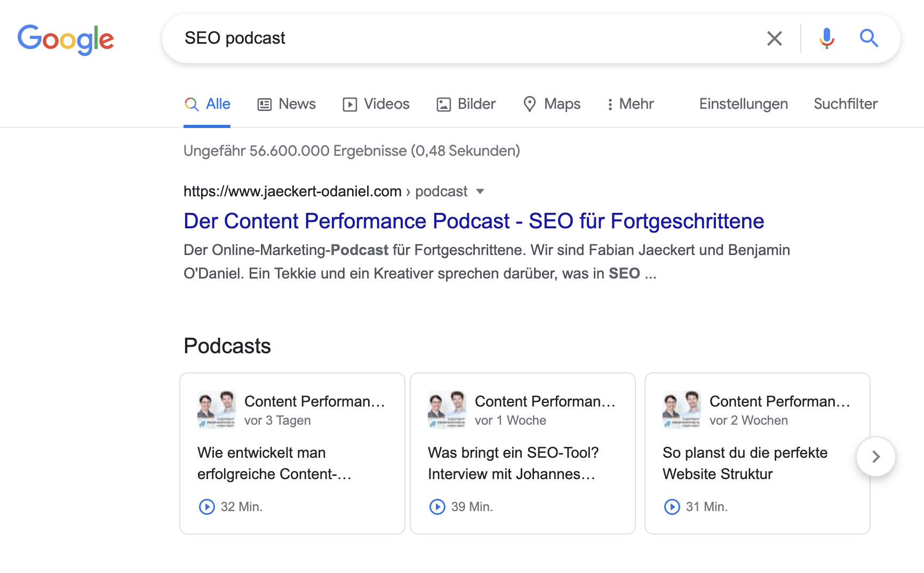
Task: Play the 31 Min. podcast episode
Action: pos(672,506)
